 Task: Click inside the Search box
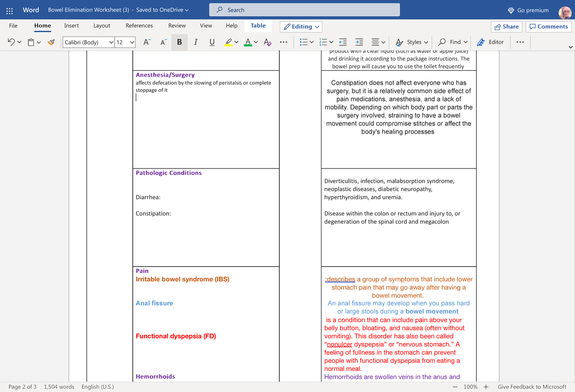[304, 10]
